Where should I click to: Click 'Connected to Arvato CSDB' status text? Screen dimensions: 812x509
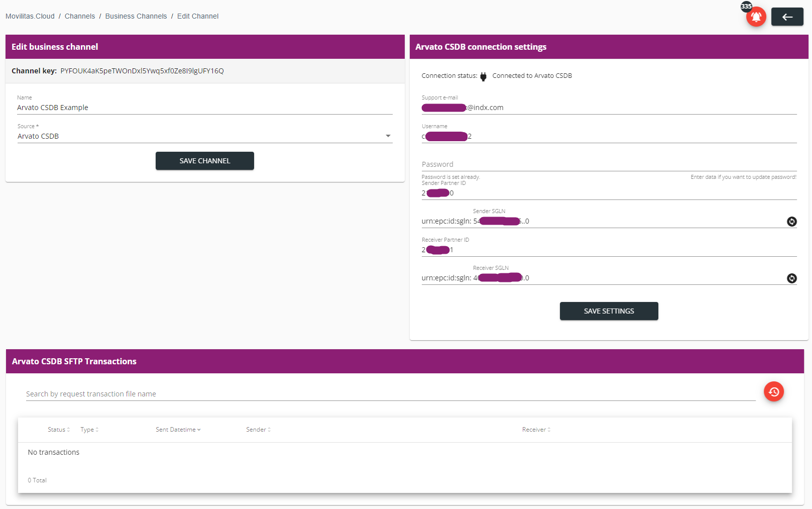pos(532,76)
